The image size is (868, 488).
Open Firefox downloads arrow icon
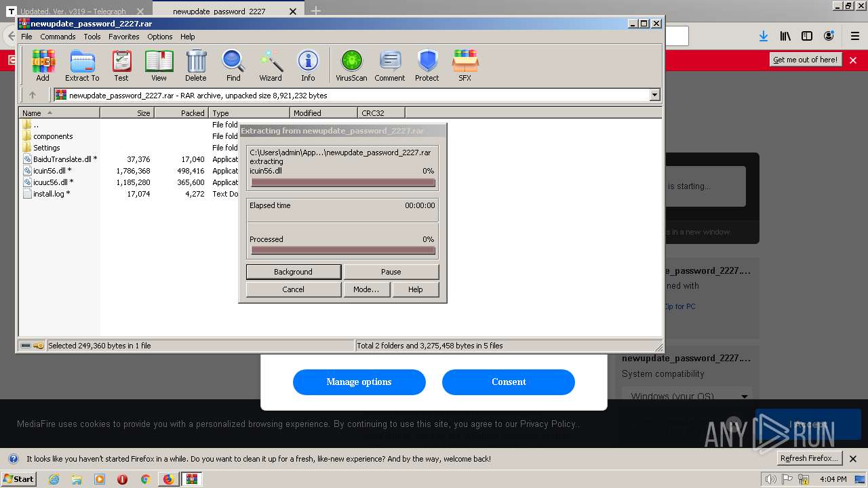tap(764, 36)
